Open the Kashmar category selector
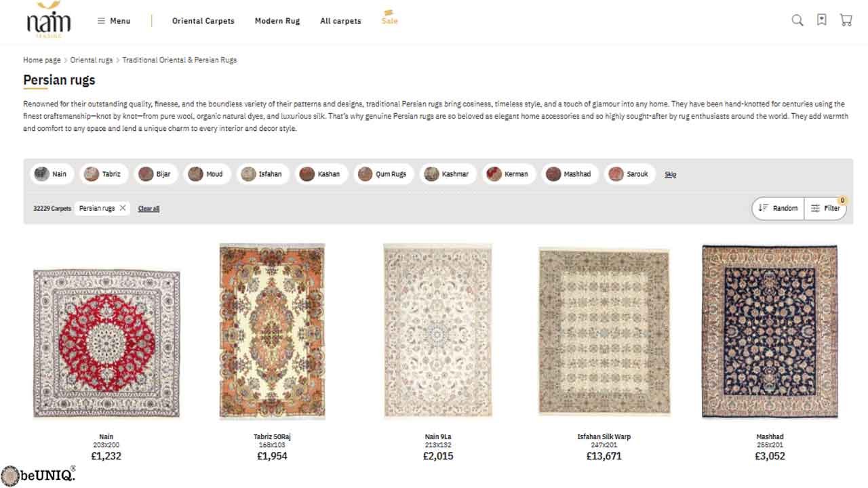 coord(448,174)
